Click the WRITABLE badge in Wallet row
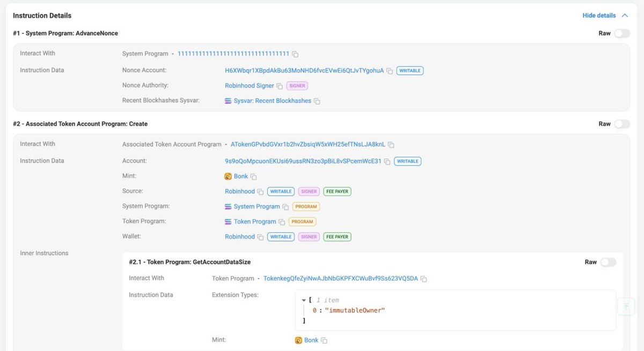This screenshot has width=644, height=351. point(281,236)
